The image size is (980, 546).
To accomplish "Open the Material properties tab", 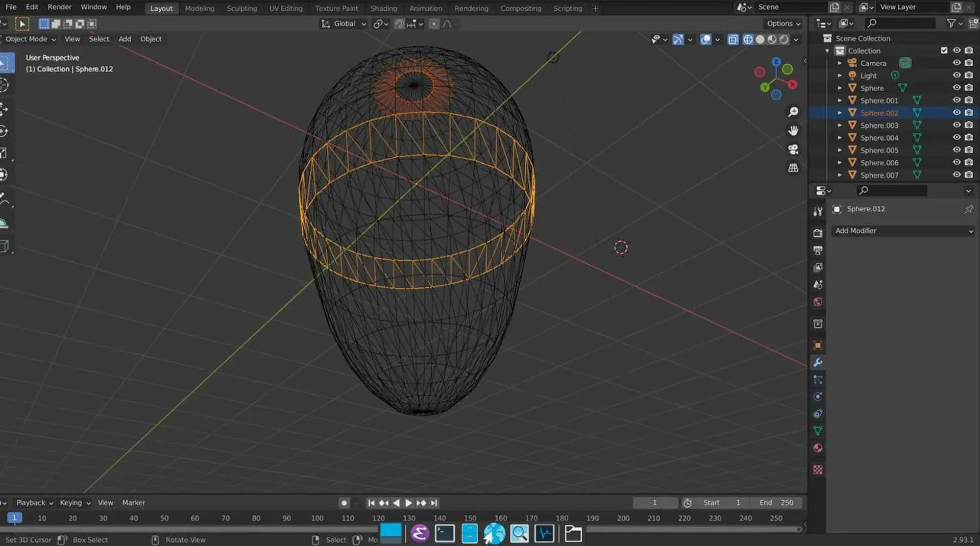I will click(818, 448).
